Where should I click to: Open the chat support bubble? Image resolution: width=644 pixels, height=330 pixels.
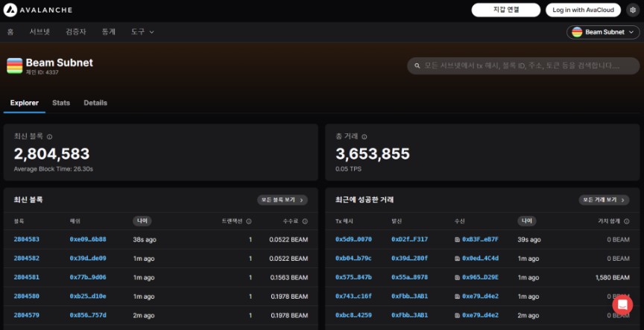622,305
